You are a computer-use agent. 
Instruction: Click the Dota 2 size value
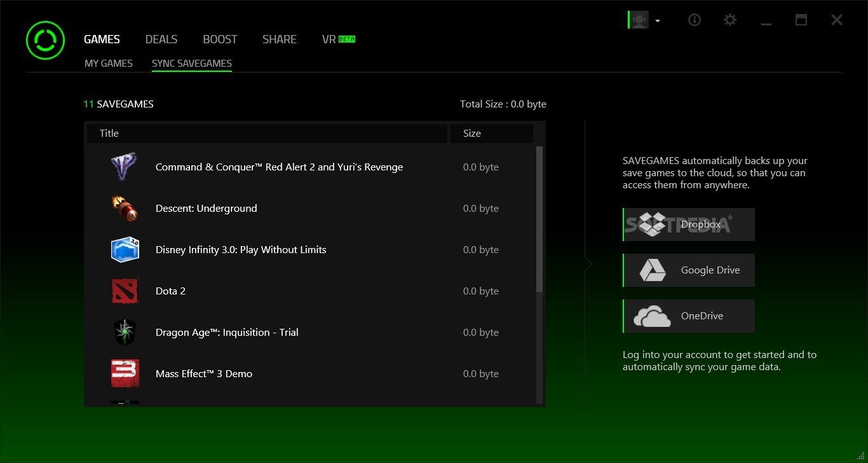pyautogui.click(x=481, y=291)
